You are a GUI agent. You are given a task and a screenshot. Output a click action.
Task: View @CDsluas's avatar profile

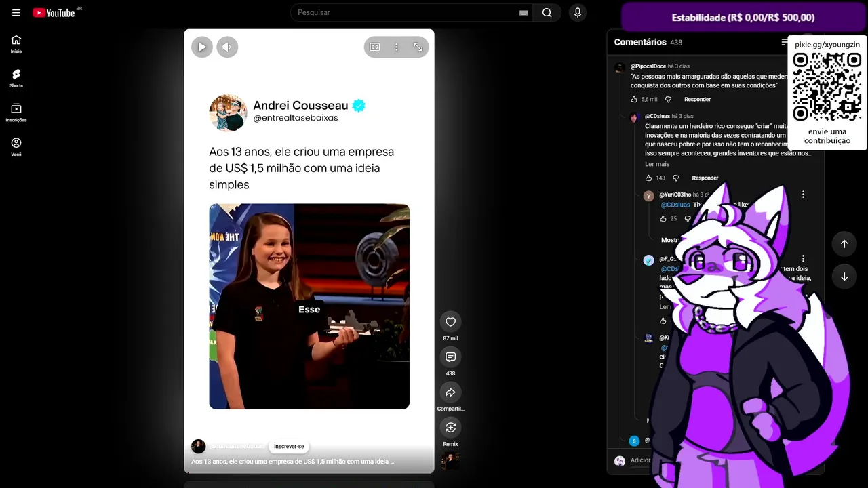pyautogui.click(x=634, y=118)
